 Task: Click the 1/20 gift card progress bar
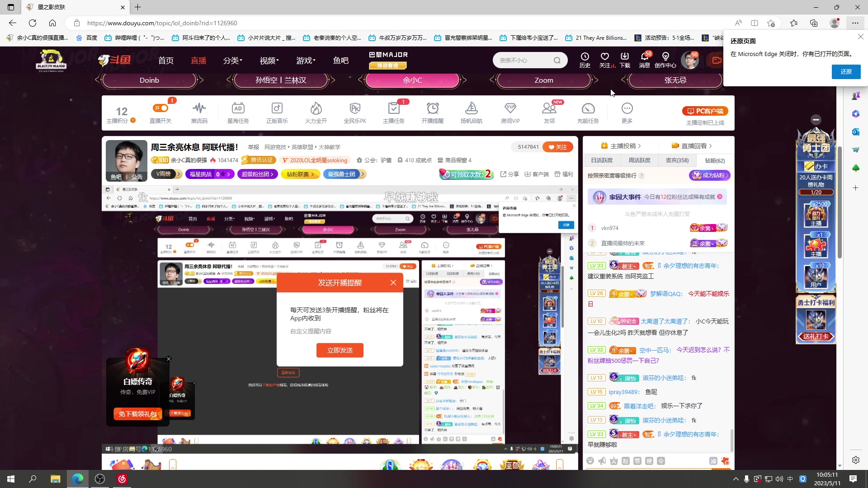(816, 192)
